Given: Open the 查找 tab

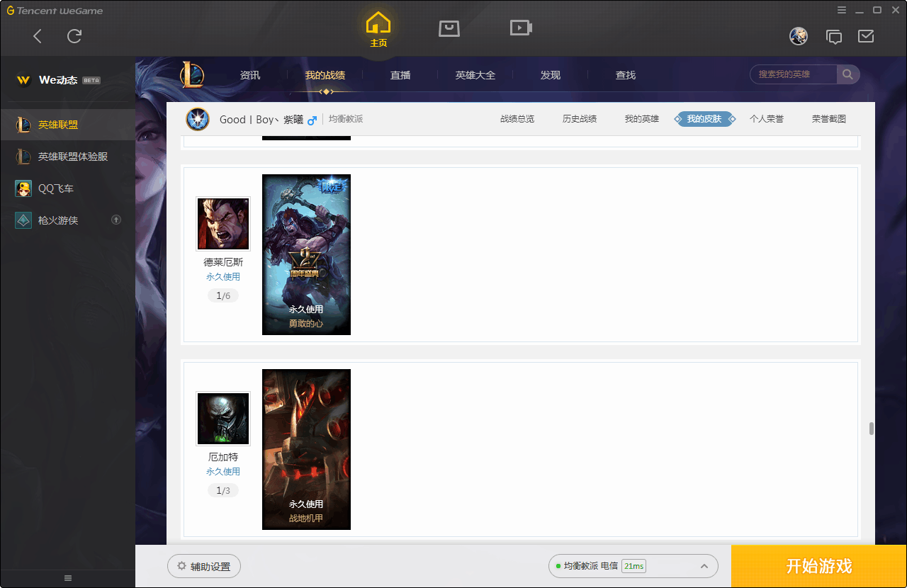Looking at the screenshot, I should click(x=626, y=75).
